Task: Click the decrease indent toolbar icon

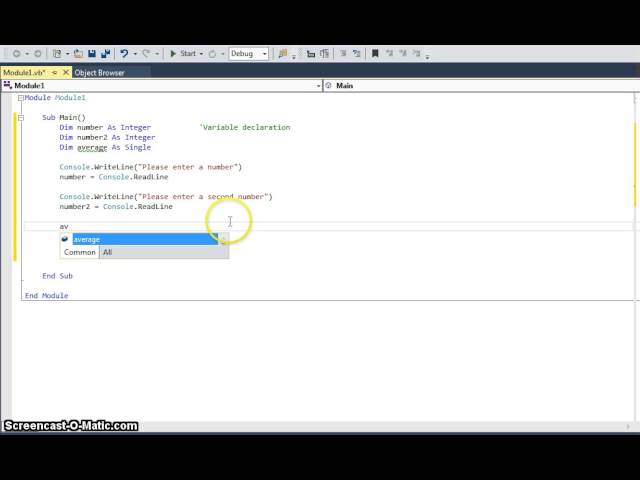Action: (x=311, y=53)
